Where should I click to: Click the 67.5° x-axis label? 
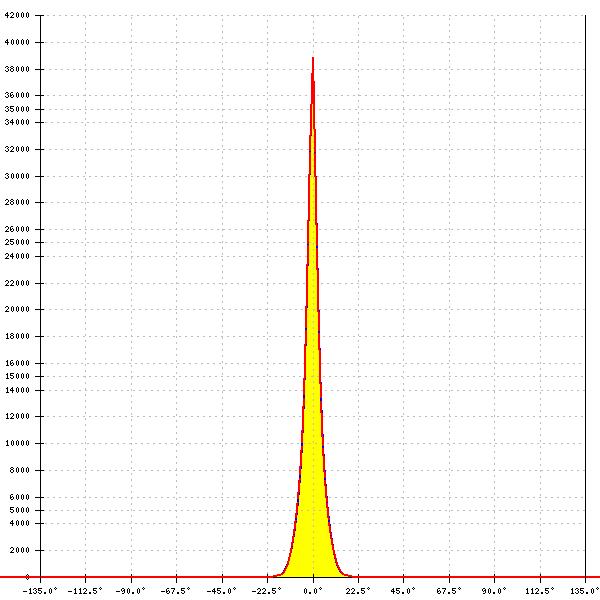pos(449,591)
